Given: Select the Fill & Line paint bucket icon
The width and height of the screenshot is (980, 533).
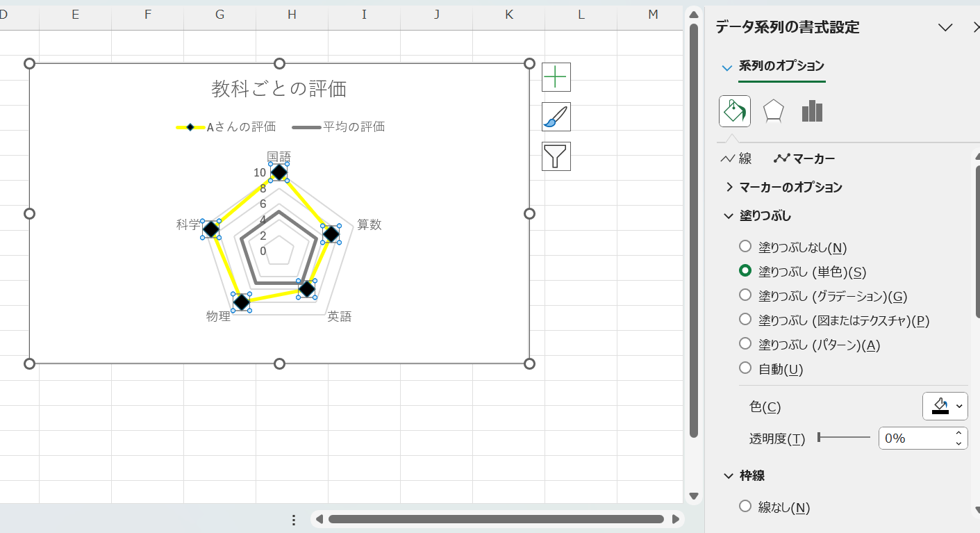Looking at the screenshot, I should (x=734, y=110).
